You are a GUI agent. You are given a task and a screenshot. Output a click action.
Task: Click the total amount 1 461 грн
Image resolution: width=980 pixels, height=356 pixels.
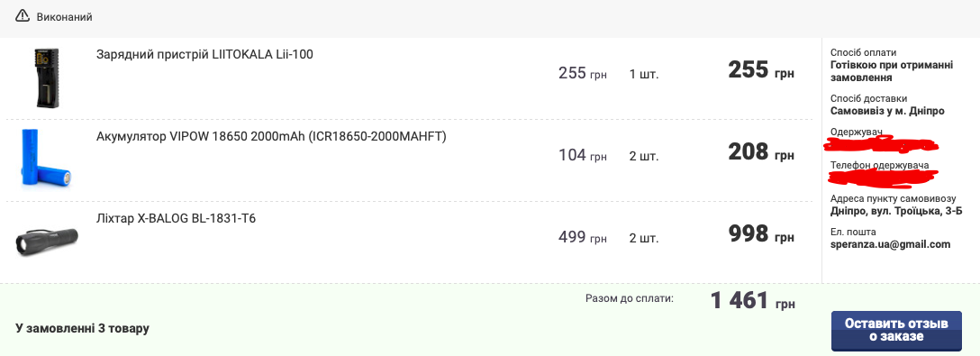click(752, 301)
